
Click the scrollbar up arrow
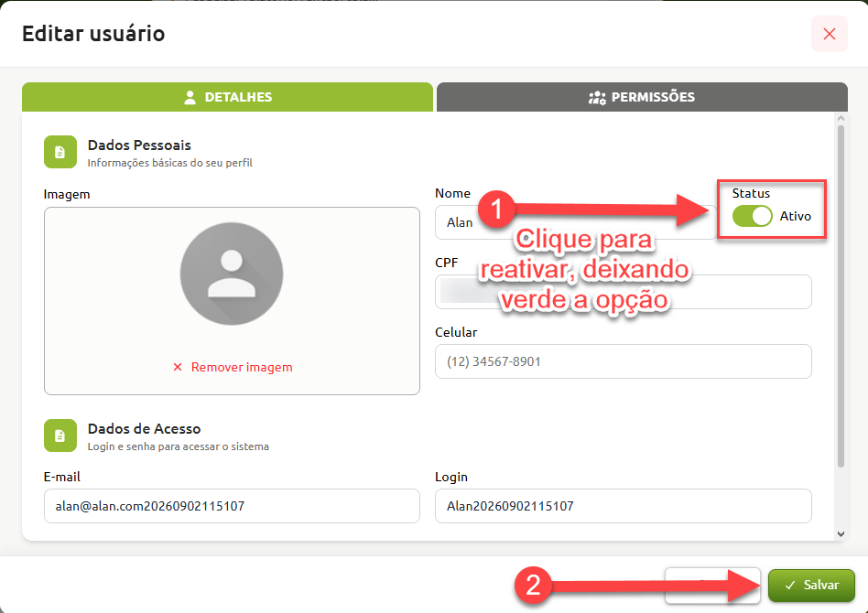click(841, 118)
